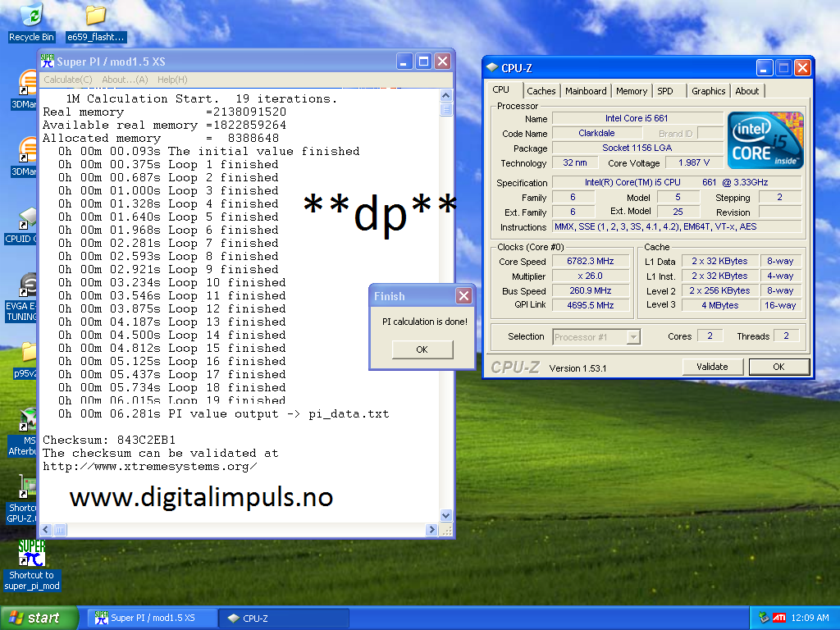Open the Memory tab in CPU-Z
This screenshot has height=630, width=840.
pos(631,91)
